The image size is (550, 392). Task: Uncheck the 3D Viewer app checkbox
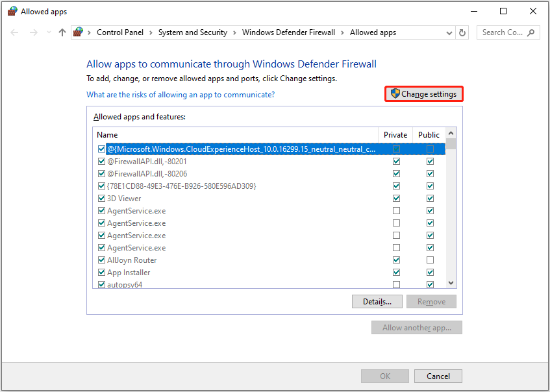tap(101, 198)
